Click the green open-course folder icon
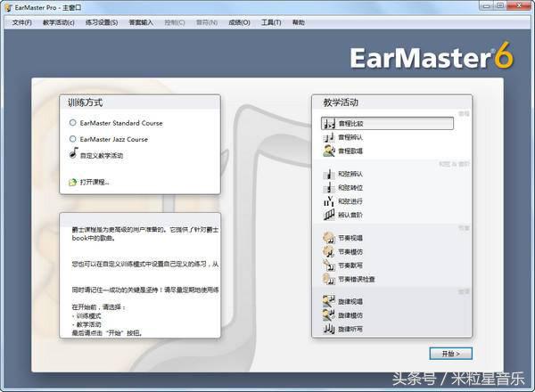535x392 pixels. 73,182
